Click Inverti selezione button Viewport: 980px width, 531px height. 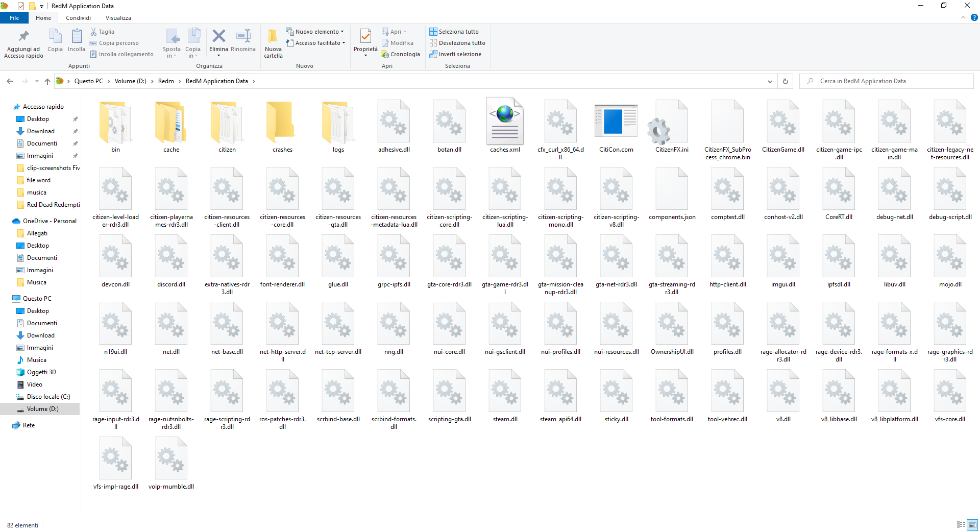[x=455, y=54]
